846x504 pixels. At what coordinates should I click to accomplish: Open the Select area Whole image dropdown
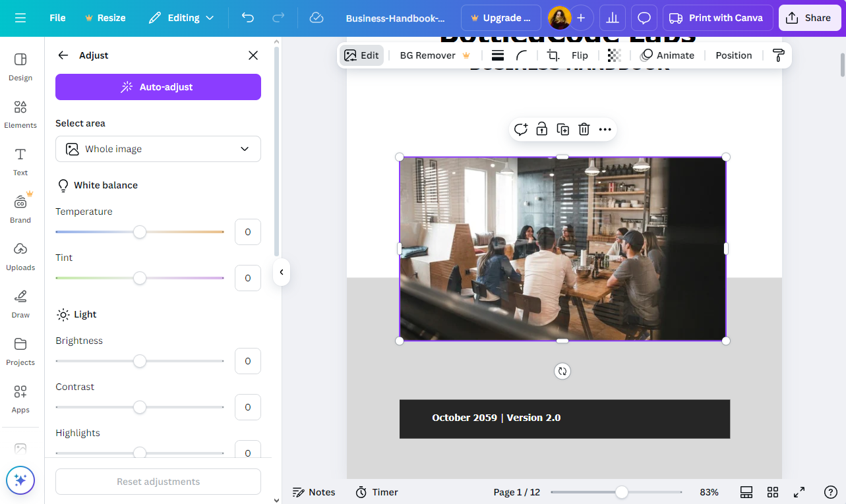pos(158,149)
